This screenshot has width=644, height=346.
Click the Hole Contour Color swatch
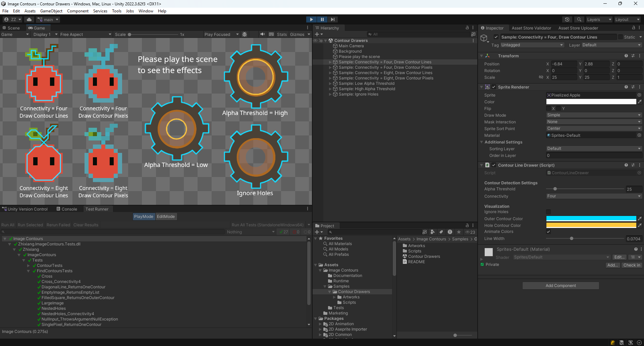591,225
